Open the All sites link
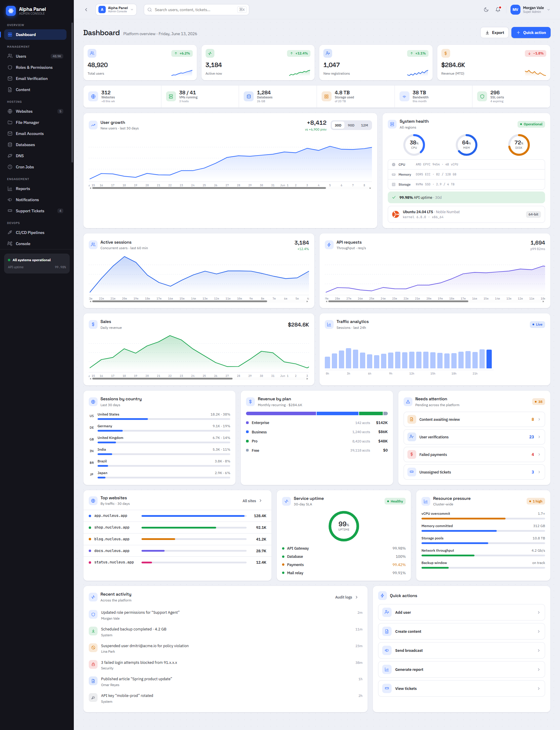Viewport: 560px width, 730px height. click(x=252, y=501)
